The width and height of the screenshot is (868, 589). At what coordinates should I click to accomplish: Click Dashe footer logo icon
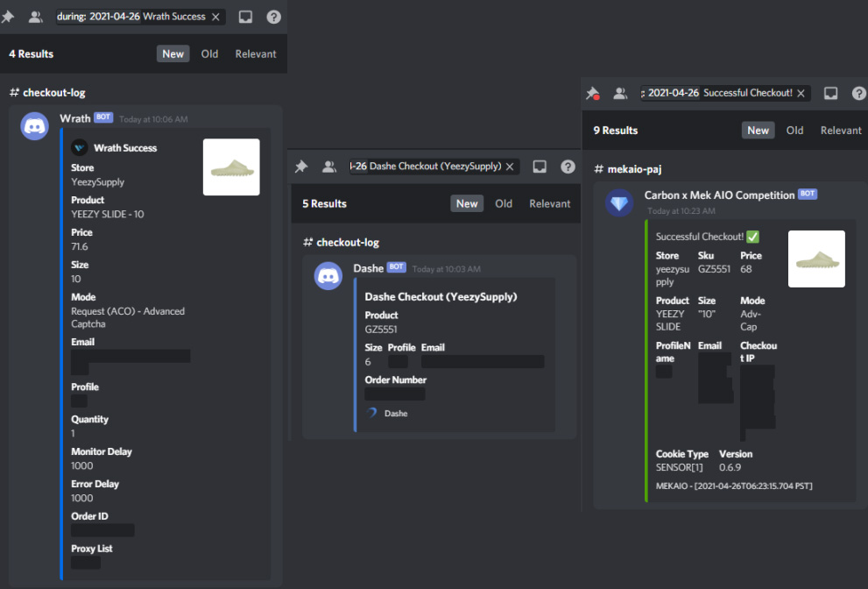[372, 413]
